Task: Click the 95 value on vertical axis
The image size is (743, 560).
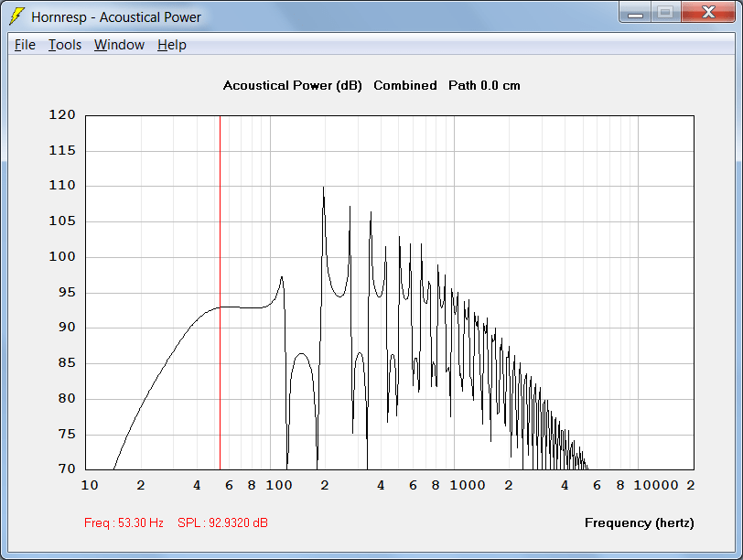Action: tap(67, 292)
